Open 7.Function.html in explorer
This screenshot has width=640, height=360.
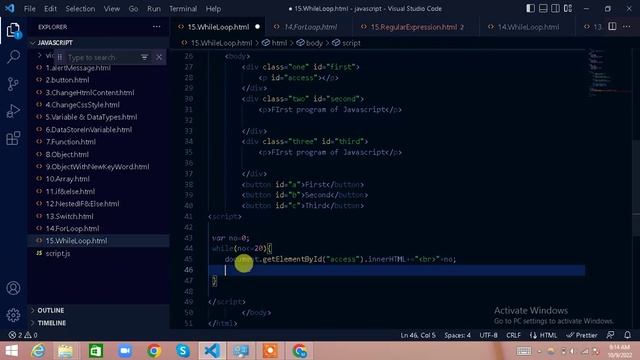tap(71, 142)
